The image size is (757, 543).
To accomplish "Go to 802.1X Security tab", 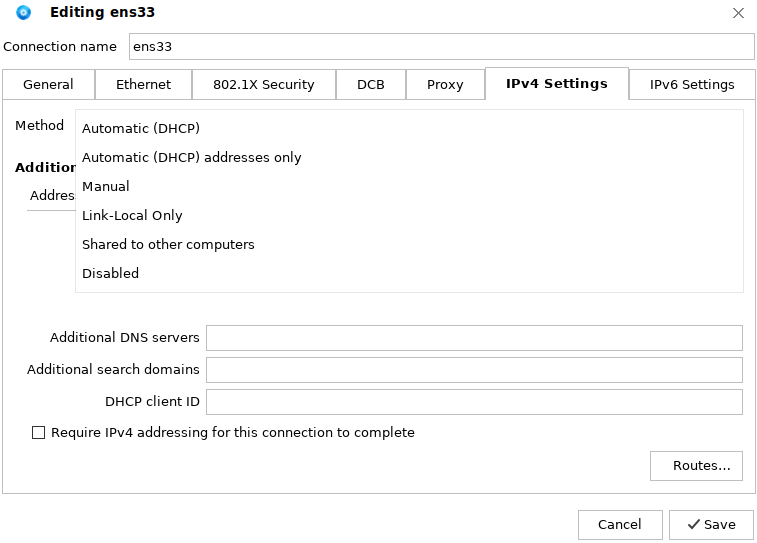I will click(263, 85).
